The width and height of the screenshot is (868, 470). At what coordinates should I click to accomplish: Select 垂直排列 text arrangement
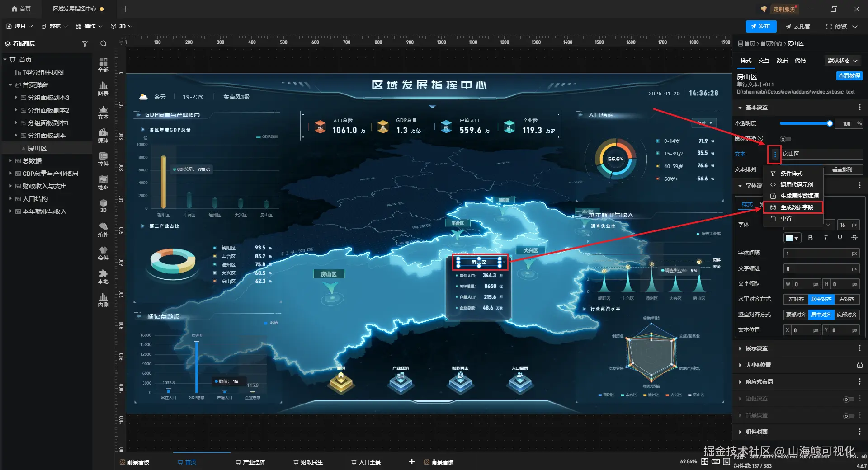843,169
